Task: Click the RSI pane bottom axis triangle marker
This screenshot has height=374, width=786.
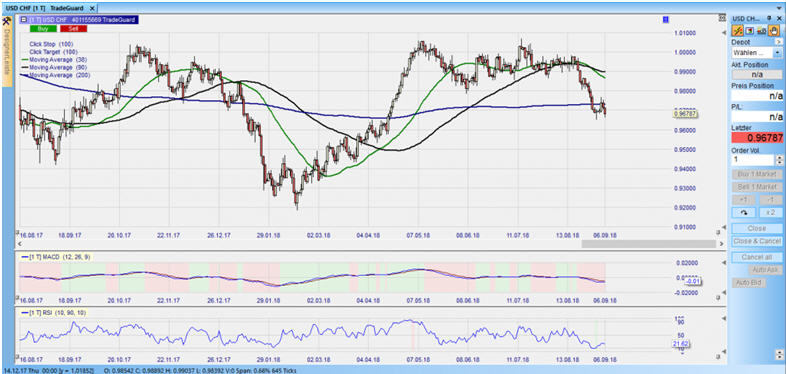Action: click(723, 351)
